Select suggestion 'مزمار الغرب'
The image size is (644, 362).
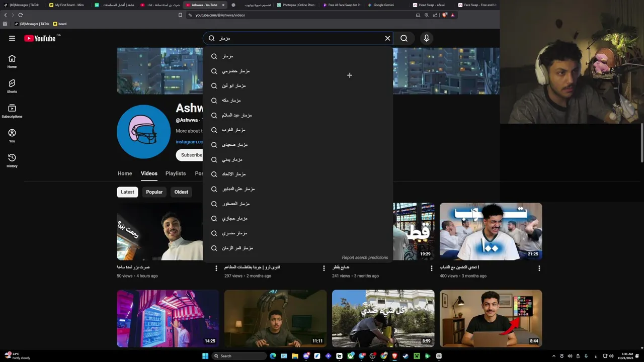point(298,130)
